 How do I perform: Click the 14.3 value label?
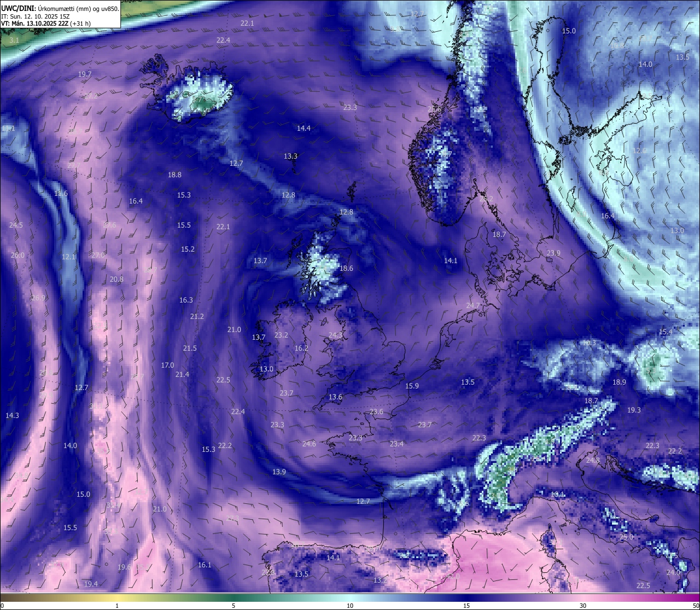click(12, 415)
